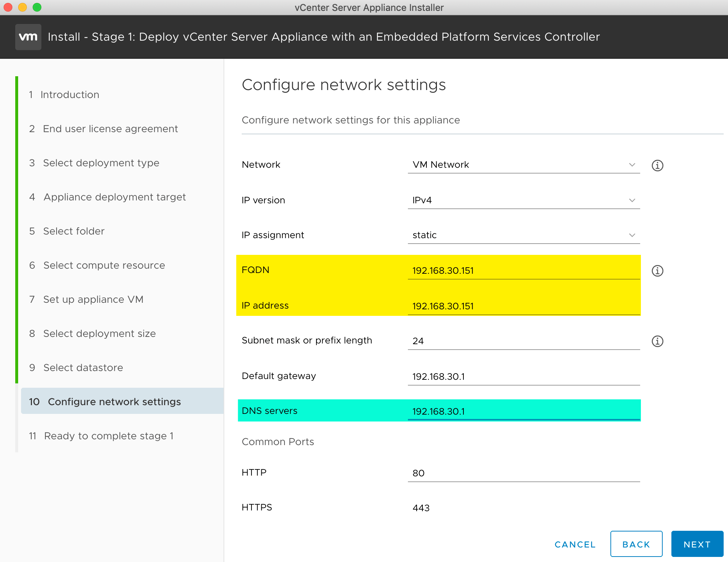Click the Subnet mask field showing 24
The image size is (728, 562).
[x=523, y=341]
